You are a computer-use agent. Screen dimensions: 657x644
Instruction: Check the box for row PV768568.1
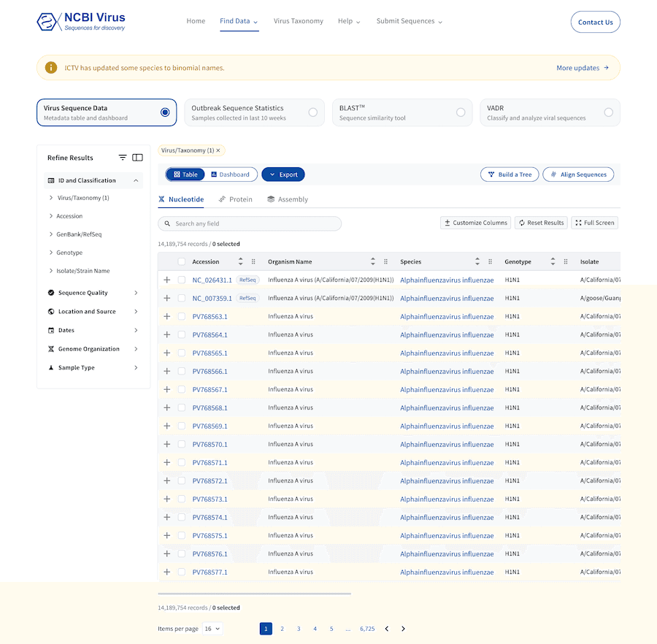pos(182,407)
